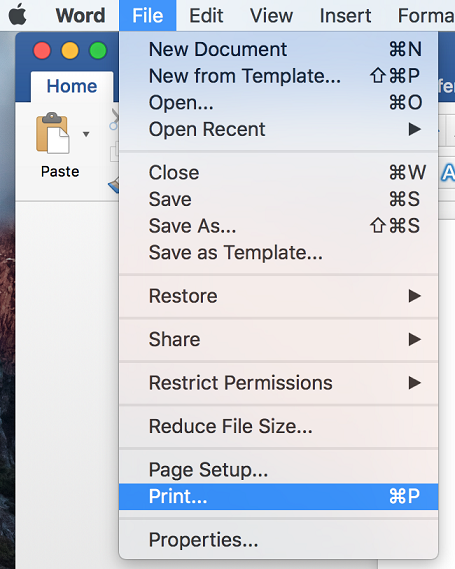Click the yellow minimize window button
455x569 pixels.
[x=70, y=50]
